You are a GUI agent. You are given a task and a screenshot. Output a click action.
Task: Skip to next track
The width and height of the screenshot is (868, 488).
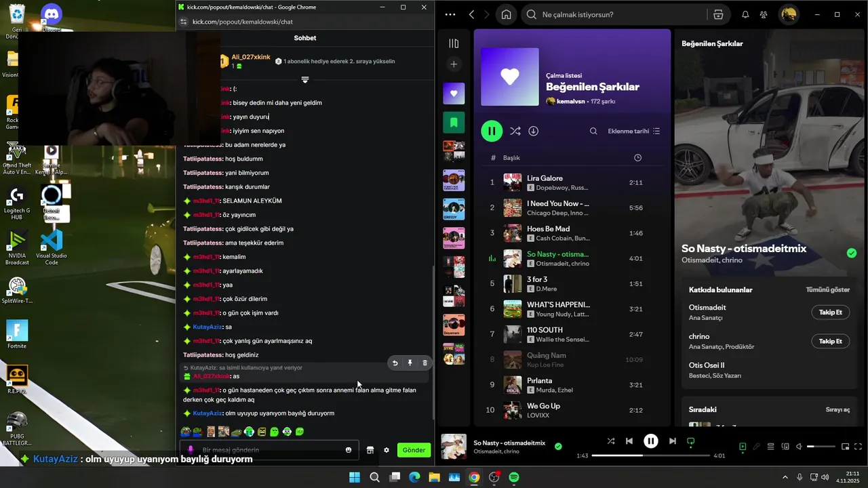(x=672, y=441)
